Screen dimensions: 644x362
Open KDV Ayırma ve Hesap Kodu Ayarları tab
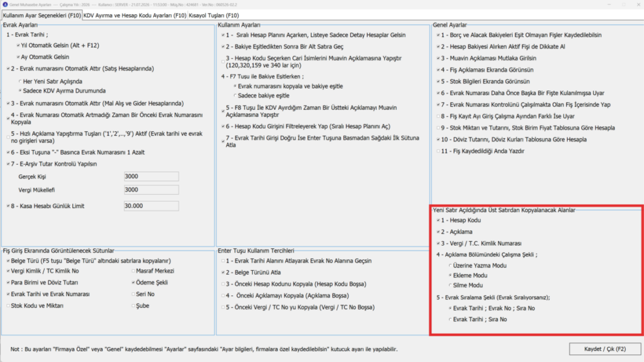(x=135, y=15)
